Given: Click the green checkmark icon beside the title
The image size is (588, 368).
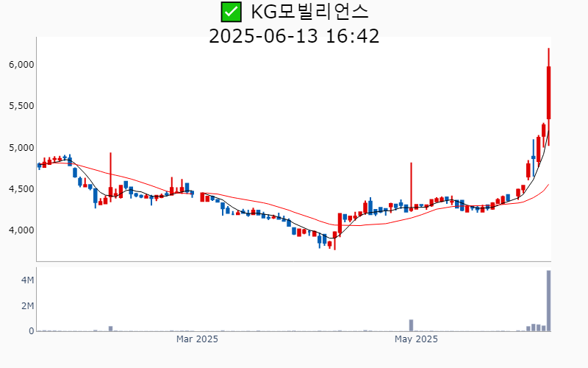Looking at the screenshot, I should pos(231,12).
